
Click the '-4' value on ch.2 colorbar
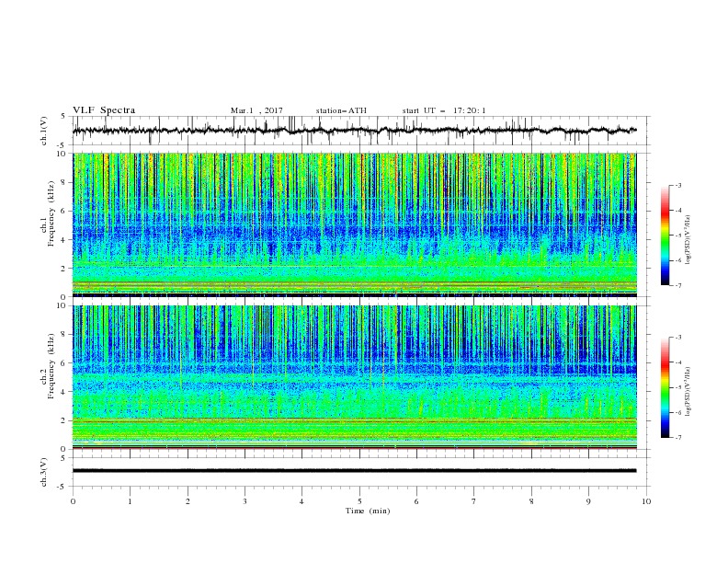(677, 362)
